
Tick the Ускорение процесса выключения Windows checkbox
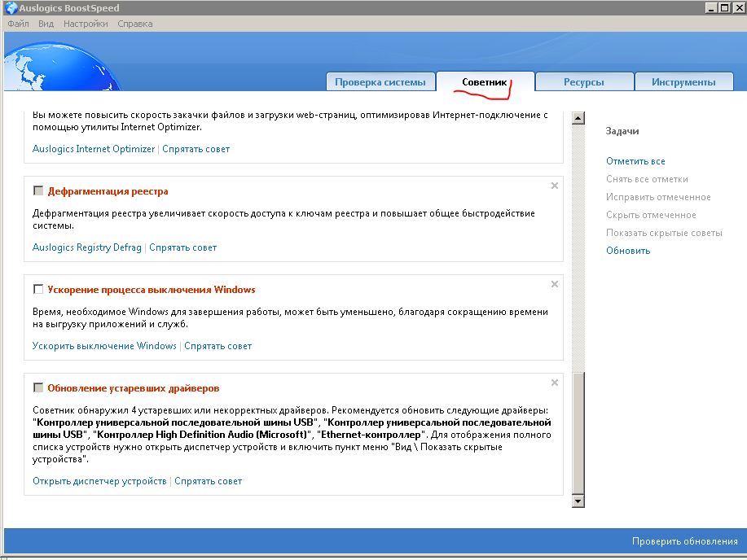(38, 290)
